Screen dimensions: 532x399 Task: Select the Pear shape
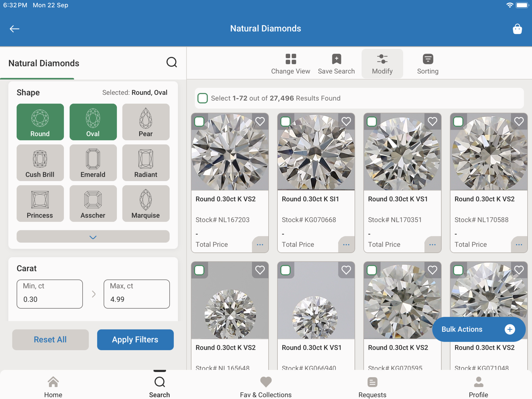click(146, 122)
